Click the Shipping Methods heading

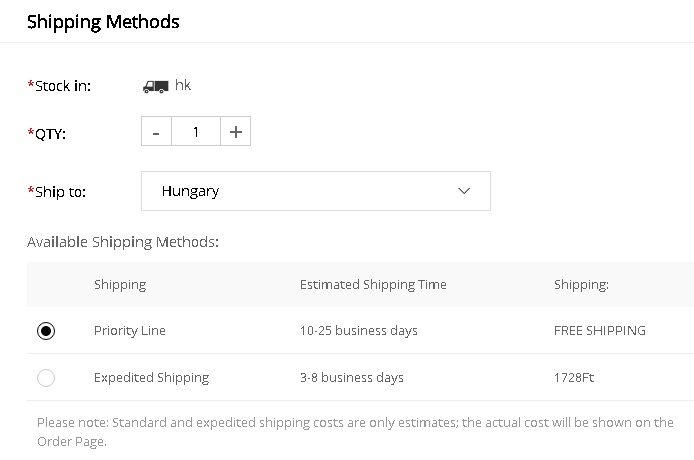[x=103, y=21]
